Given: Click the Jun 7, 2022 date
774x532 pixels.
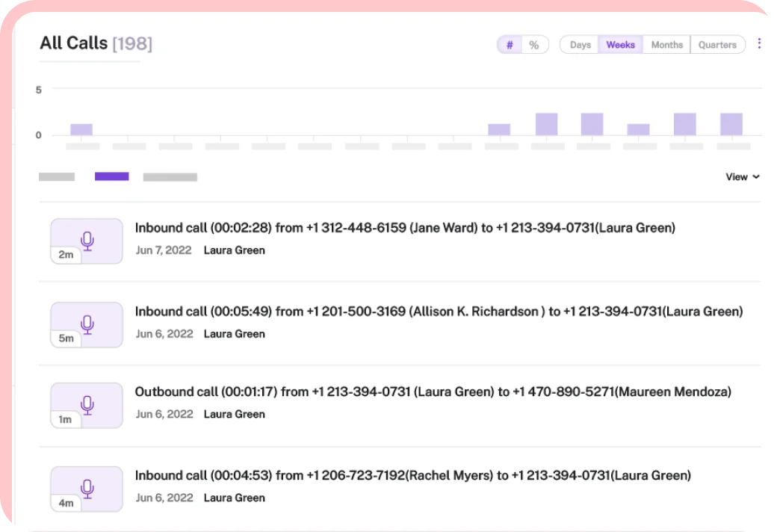Looking at the screenshot, I should pyautogui.click(x=164, y=250).
